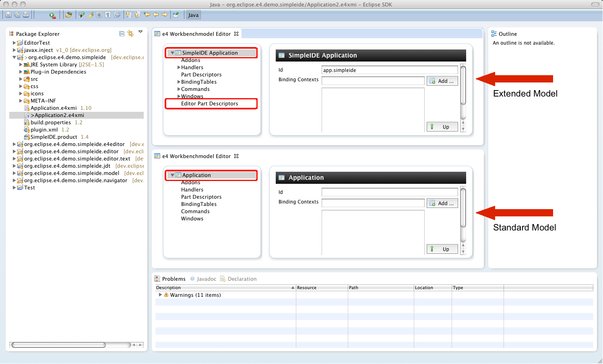Toggle Show Whitespace Characters paragraph icon
This screenshot has height=364, width=603.
click(108, 15)
